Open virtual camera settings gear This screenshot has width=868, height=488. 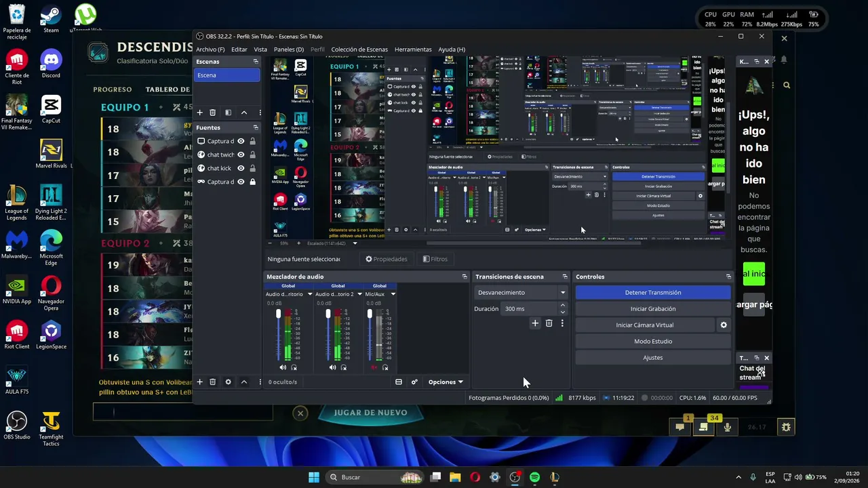[x=724, y=325]
